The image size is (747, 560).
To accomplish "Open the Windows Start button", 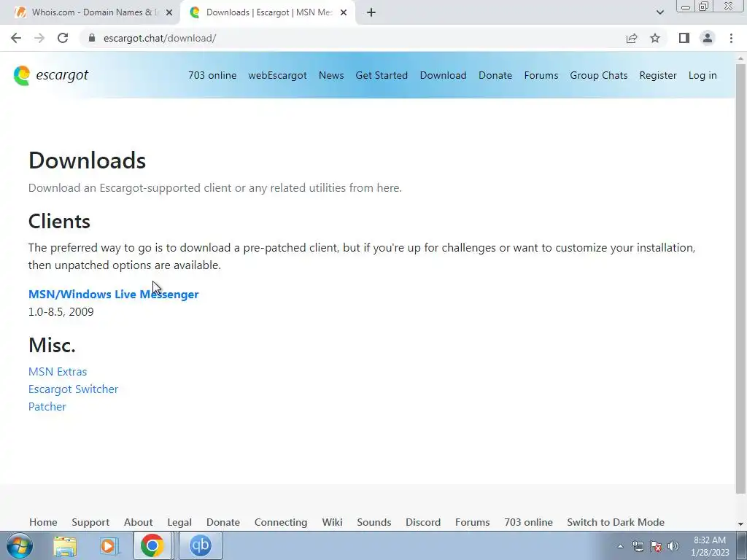I will click(x=19, y=545).
